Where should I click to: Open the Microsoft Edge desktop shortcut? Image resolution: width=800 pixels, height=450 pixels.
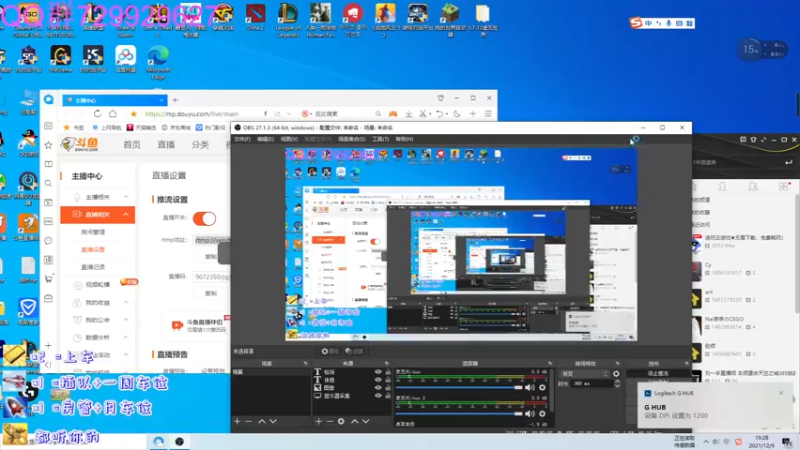point(158,62)
